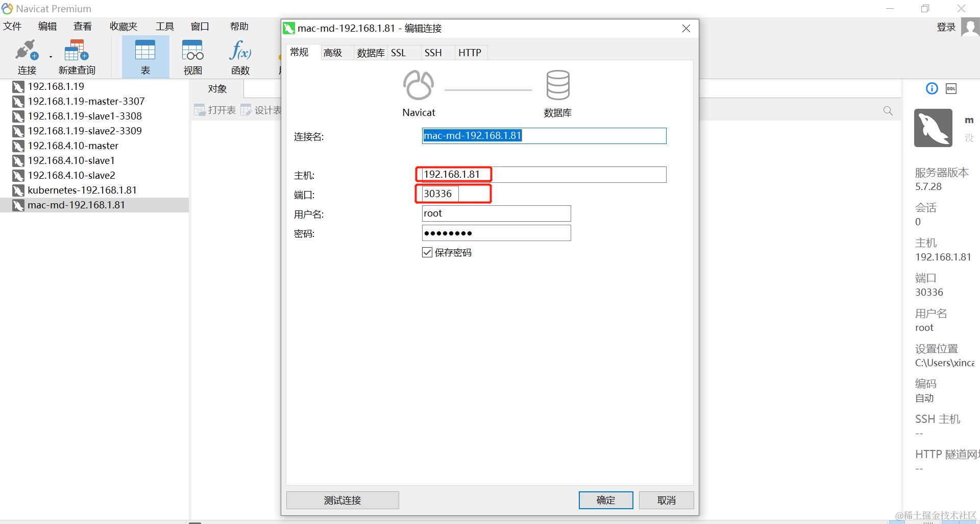
Task: Select connection 192.168.1.19-slave2-3309
Action: click(x=85, y=131)
